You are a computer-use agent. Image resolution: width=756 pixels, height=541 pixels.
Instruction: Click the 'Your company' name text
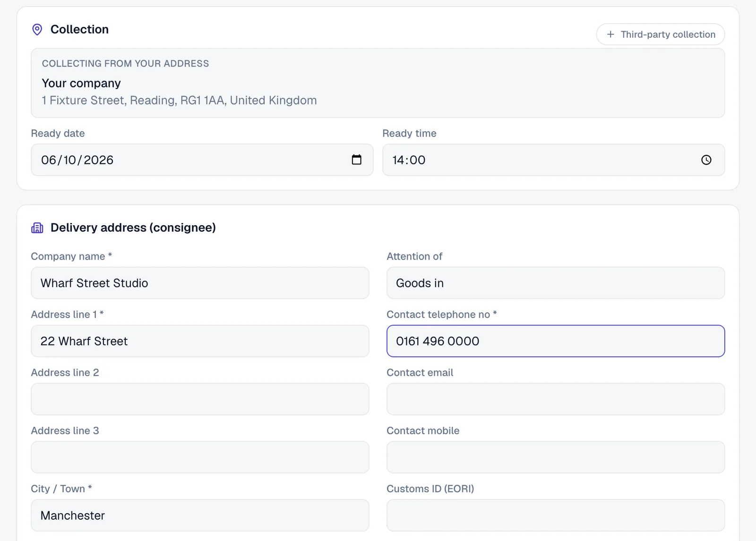pos(81,83)
